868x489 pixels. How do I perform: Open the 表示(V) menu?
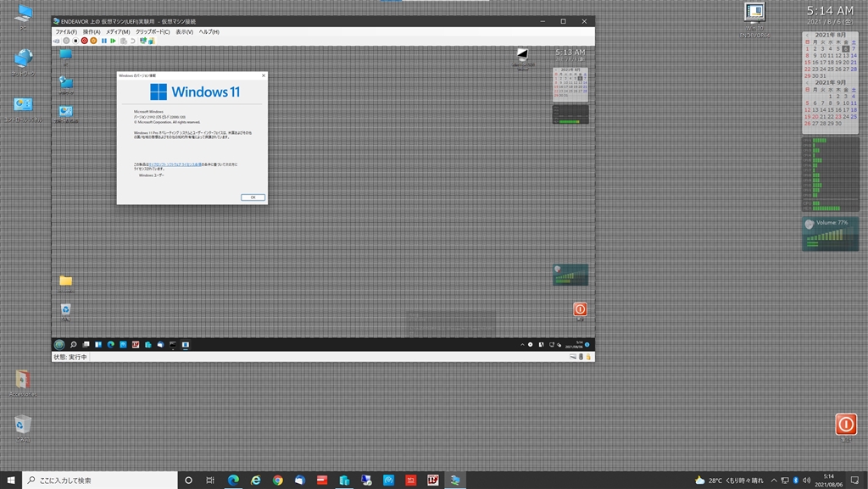(x=184, y=32)
